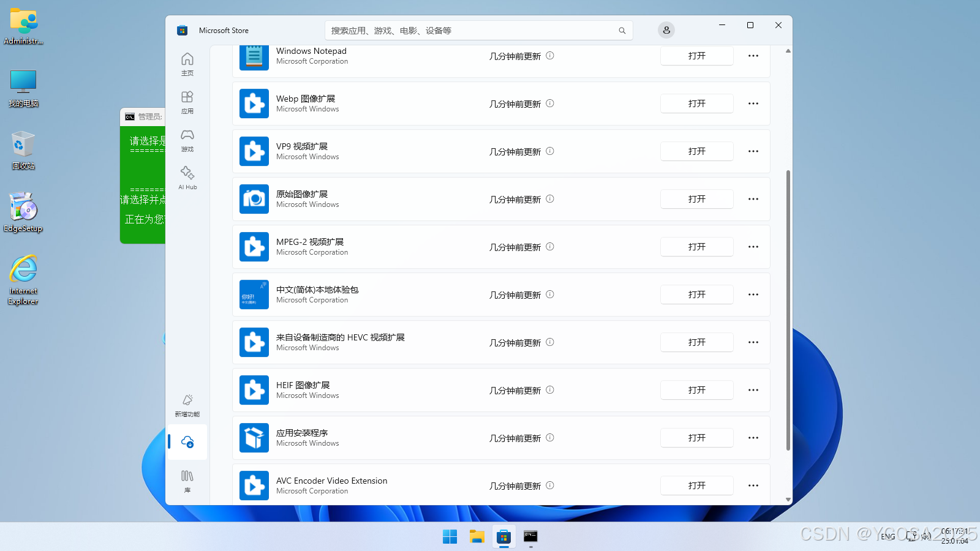Open File Explorer from taskbar
Image resolution: width=980 pixels, height=551 pixels.
tap(477, 537)
